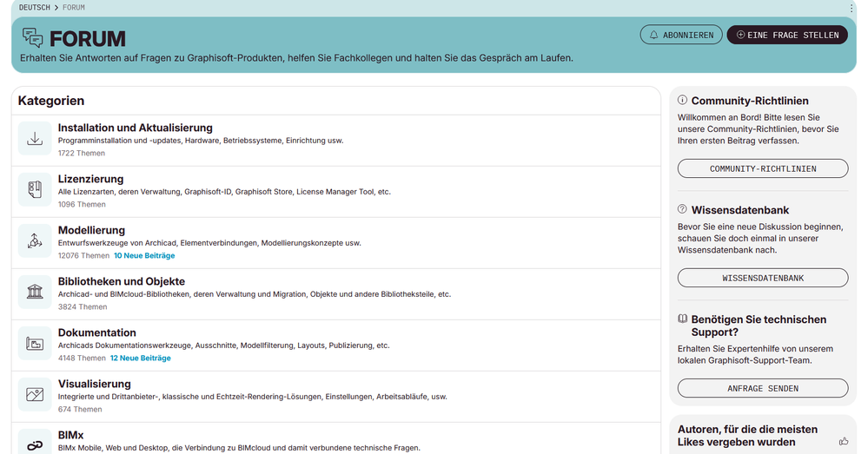The image size is (868, 454).
Task: Click the 12076 Themen count
Action: click(x=83, y=255)
